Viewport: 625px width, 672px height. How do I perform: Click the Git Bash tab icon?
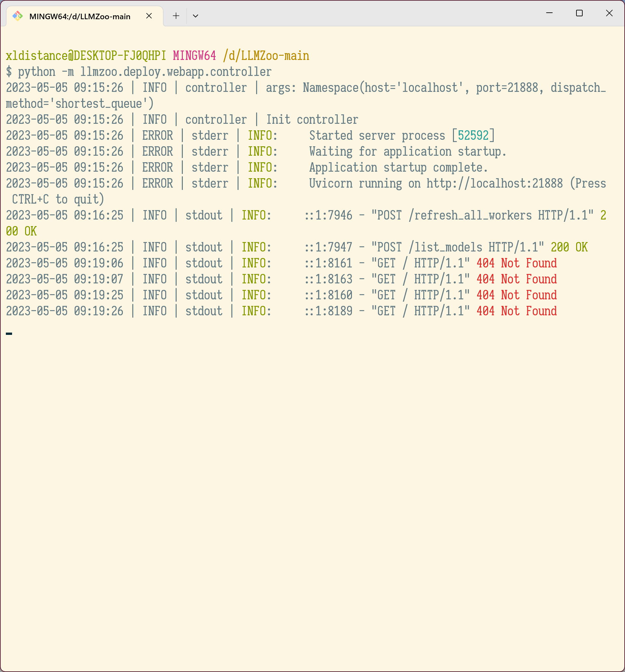18,16
